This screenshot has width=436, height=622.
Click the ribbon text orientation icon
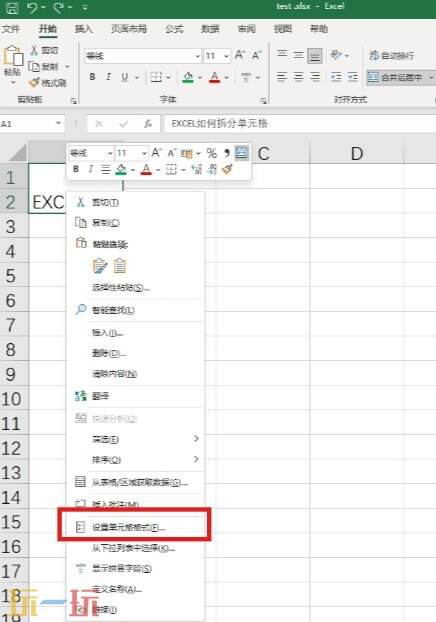pos(336,55)
